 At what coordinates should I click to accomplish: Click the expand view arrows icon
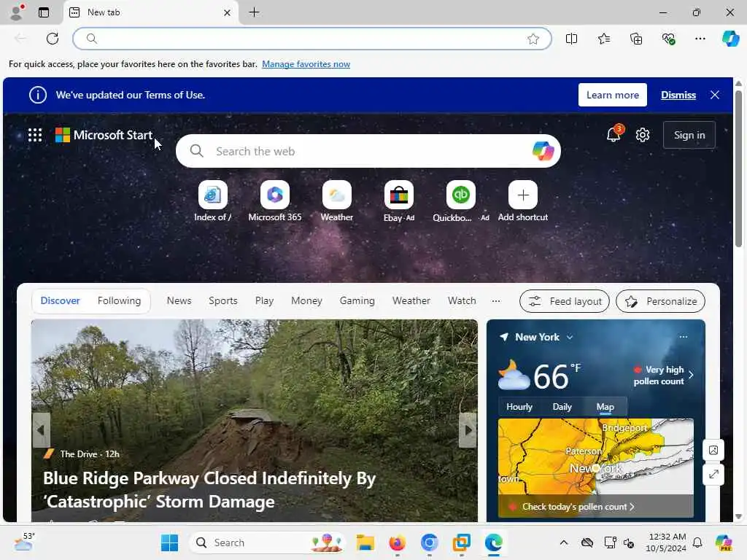click(713, 474)
